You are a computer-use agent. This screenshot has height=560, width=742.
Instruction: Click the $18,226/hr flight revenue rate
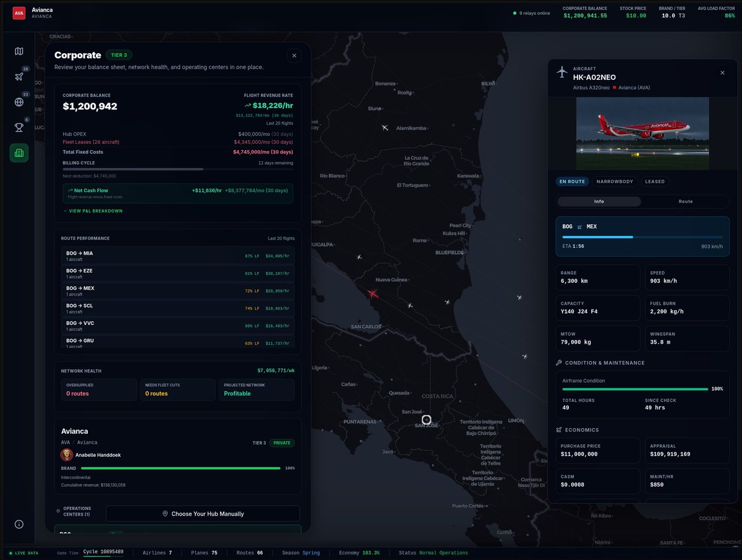(x=268, y=106)
